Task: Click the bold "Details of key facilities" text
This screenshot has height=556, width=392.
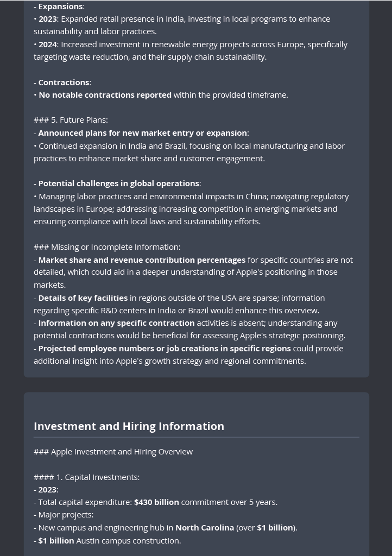Action: pos(83,298)
